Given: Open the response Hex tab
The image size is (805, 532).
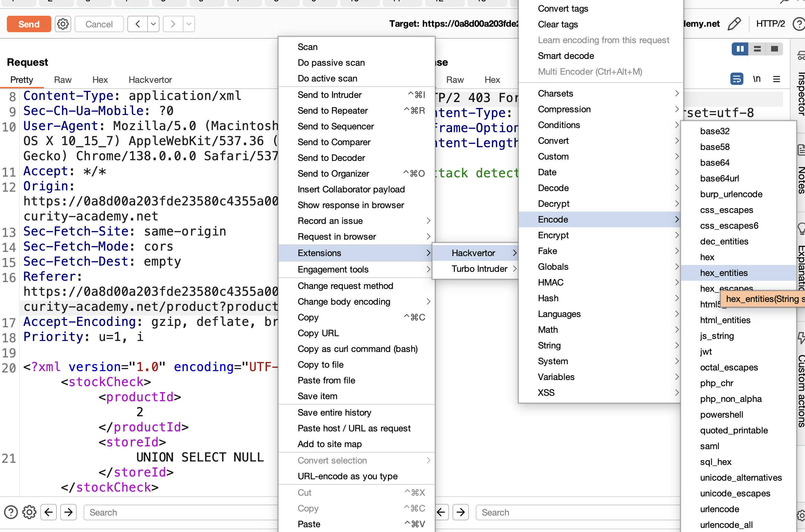Looking at the screenshot, I should click(492, 80).
